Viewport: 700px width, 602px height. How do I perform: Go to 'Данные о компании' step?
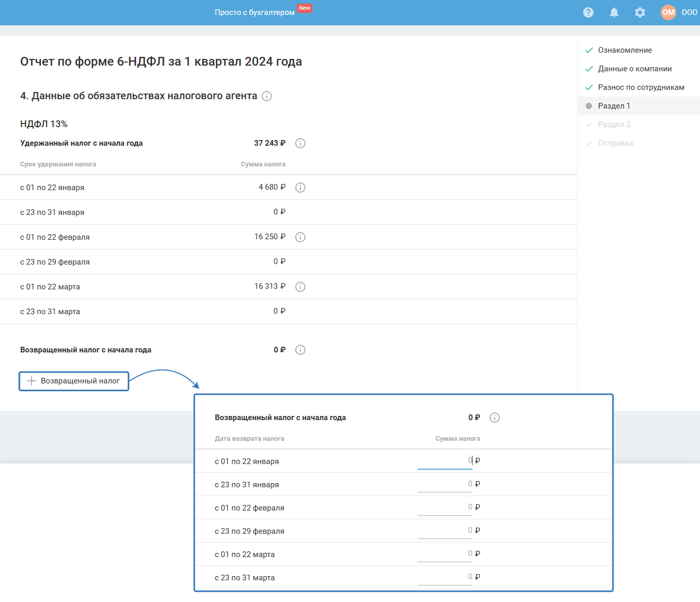pyautogui.click(x=634, y=69)
